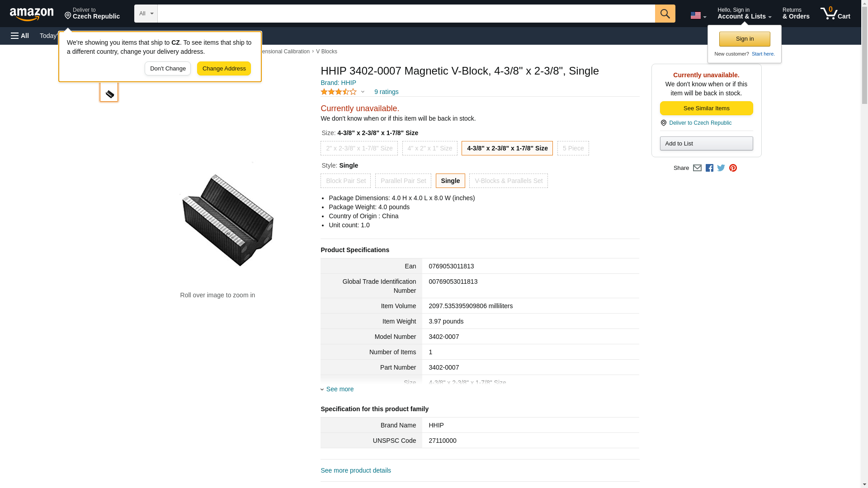Open the shopping cart icon
Image resolution: width=868 pixels, height=488 pixels.
tap(835, 14)
